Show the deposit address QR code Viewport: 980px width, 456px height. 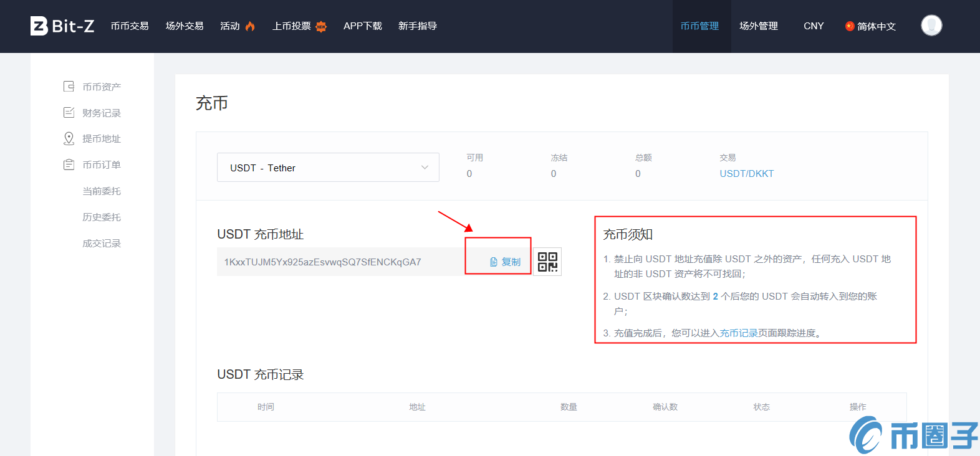(x=547, y=262)
